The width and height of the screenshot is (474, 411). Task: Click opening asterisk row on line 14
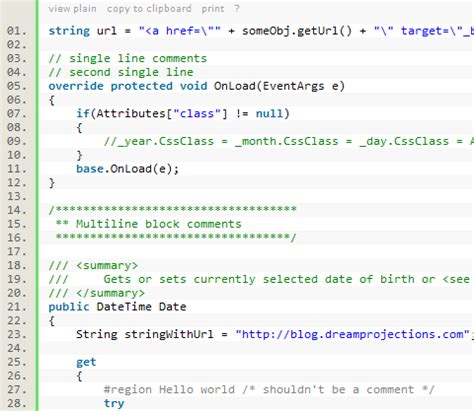172,210
